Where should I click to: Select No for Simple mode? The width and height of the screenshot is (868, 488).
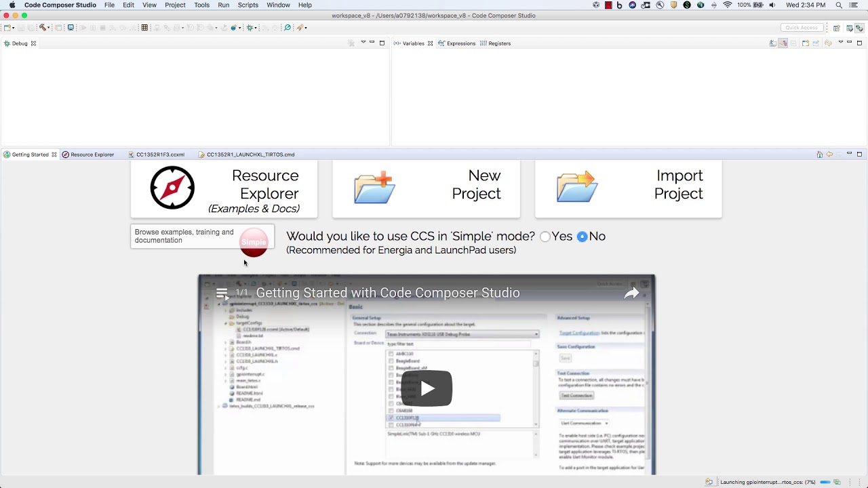point(582,237)
